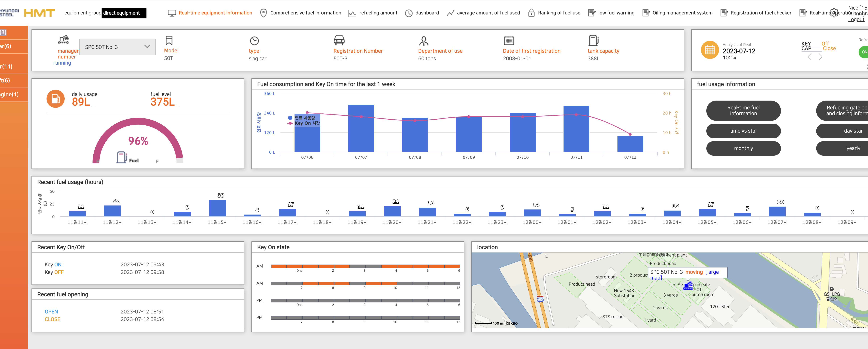
Task: Click the Ranking of fuel use lock icon
Action: (531, 13)
